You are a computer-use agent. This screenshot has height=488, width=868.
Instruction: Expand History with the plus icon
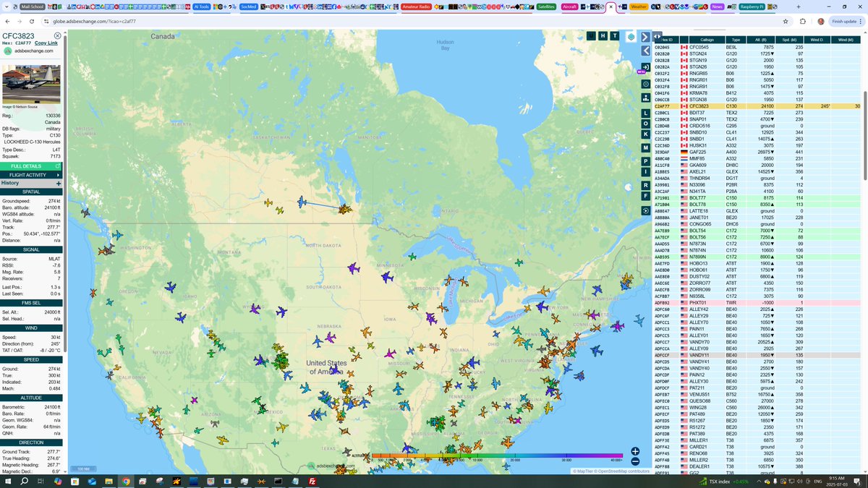(59, 183)
